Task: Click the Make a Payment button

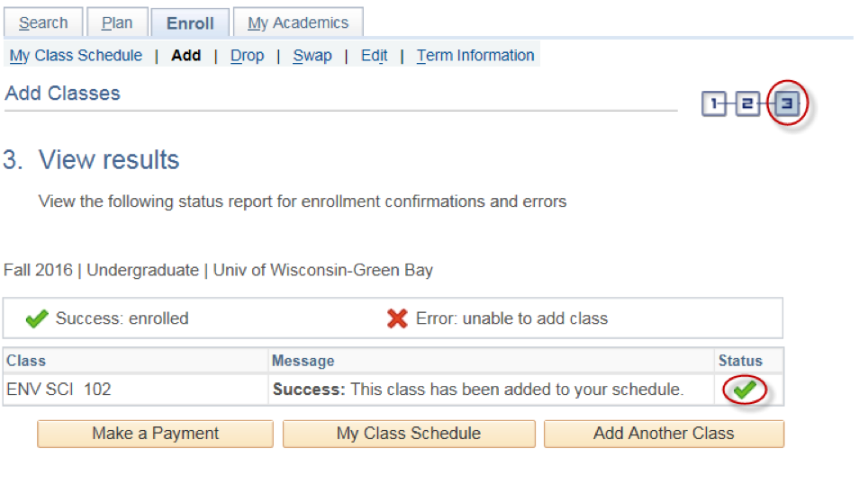Action: click(156, 434)
